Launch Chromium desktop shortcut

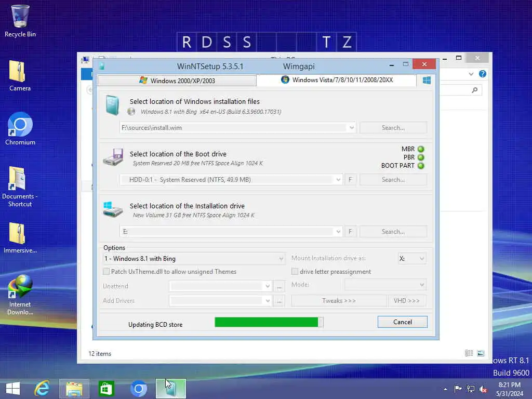pos(20,129)
